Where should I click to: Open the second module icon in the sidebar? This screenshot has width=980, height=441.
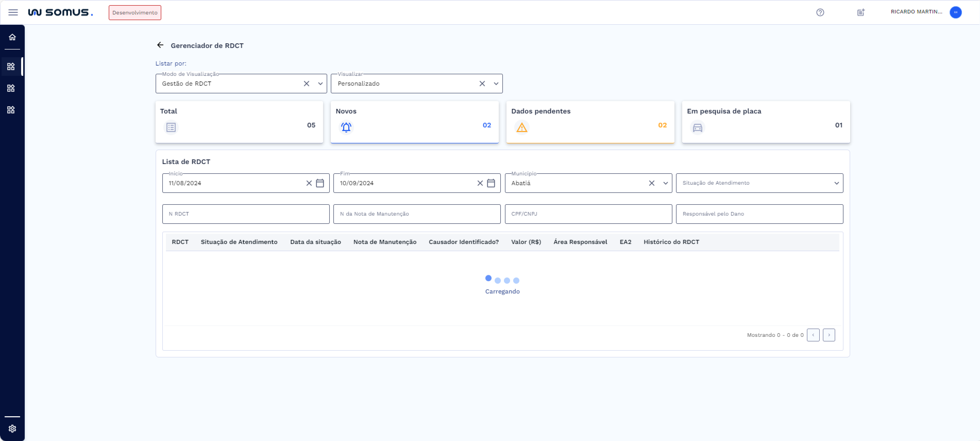[x=12, y=88]
